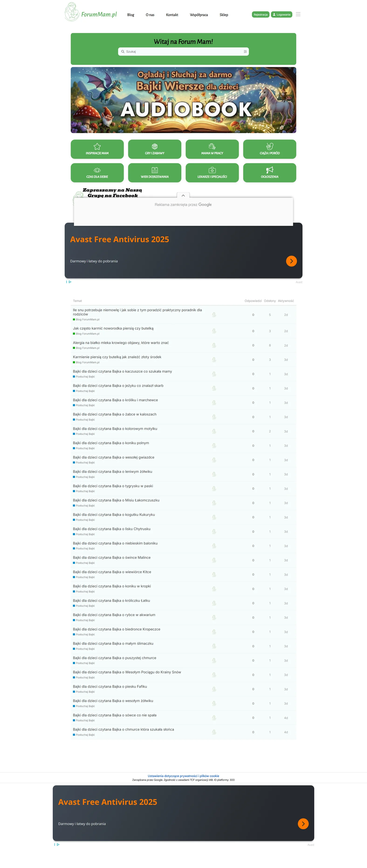Click the Rejestracja button

pyautogui.click(x=260, y=14)
